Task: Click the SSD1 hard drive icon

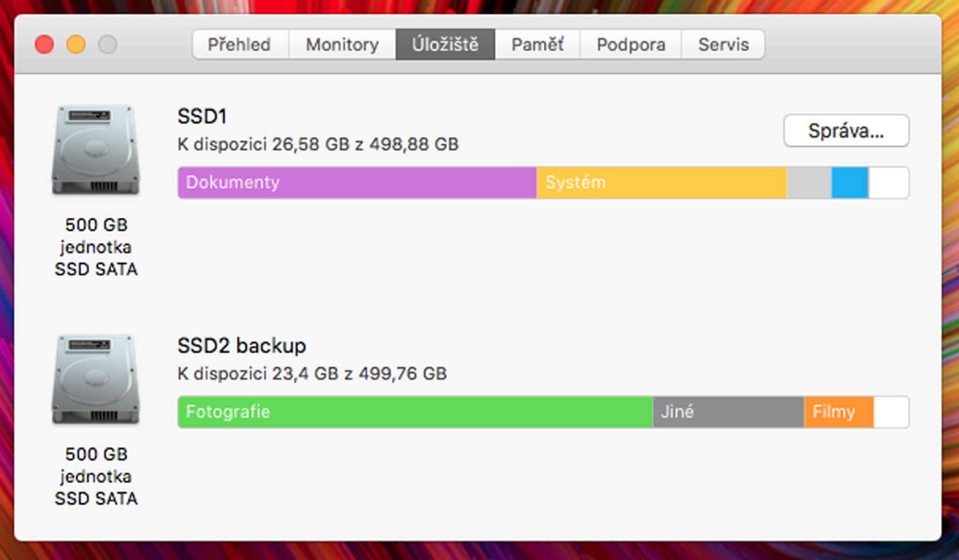Action: point(96,150)
